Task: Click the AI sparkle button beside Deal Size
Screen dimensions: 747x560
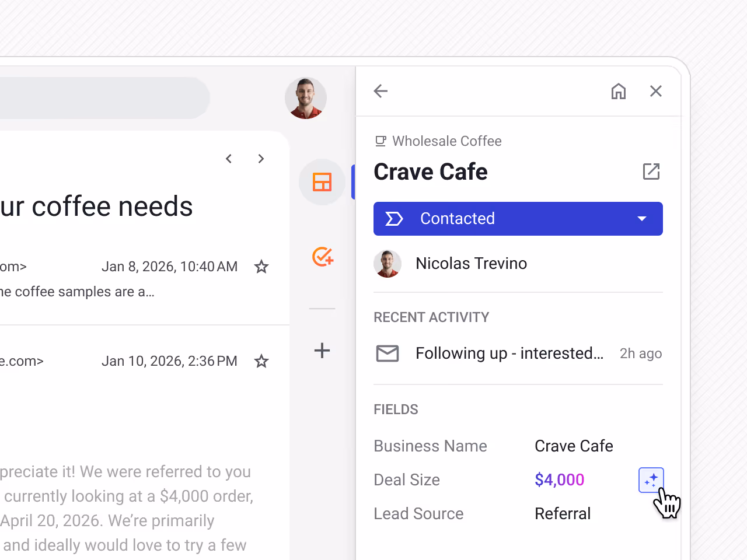Action: (651, 480)
